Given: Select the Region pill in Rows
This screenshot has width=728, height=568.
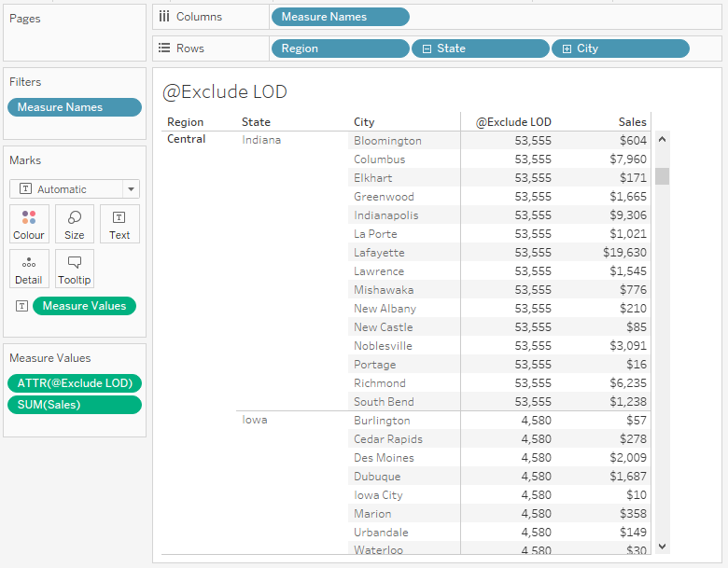Looking at the screenshot, I should [340, 48].
